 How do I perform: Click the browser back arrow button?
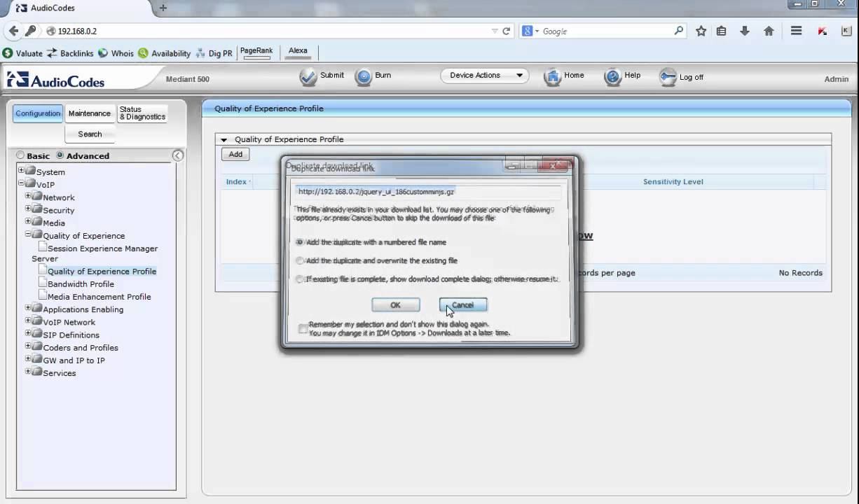tap(13, 31)
